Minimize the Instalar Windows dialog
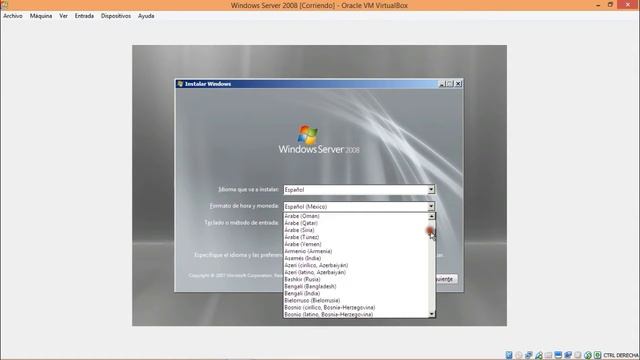Image resolution: width=640 pixels, height=360 pixels. point(442,84)
